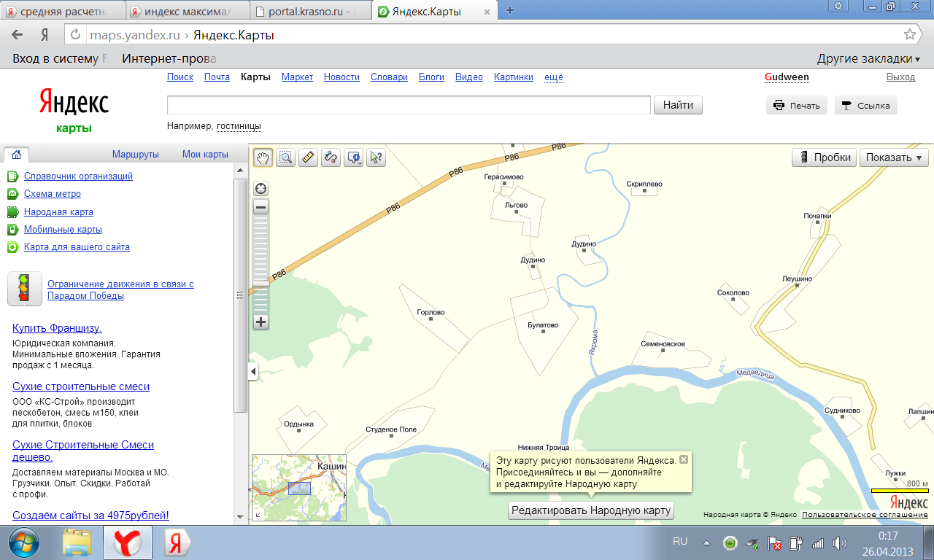Toggle the Пробки traffic layer

[x=824, y=157]
